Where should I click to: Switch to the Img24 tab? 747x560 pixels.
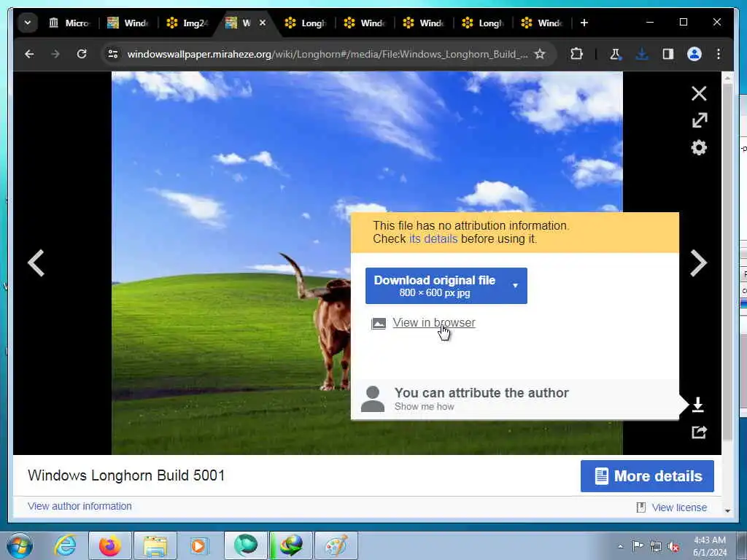click(x=187, y=23)
